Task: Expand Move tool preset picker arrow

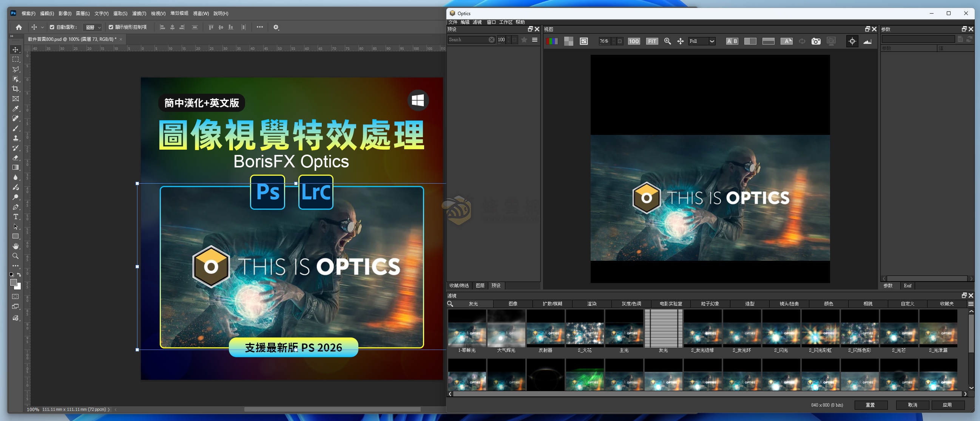Action: [42, 28]
